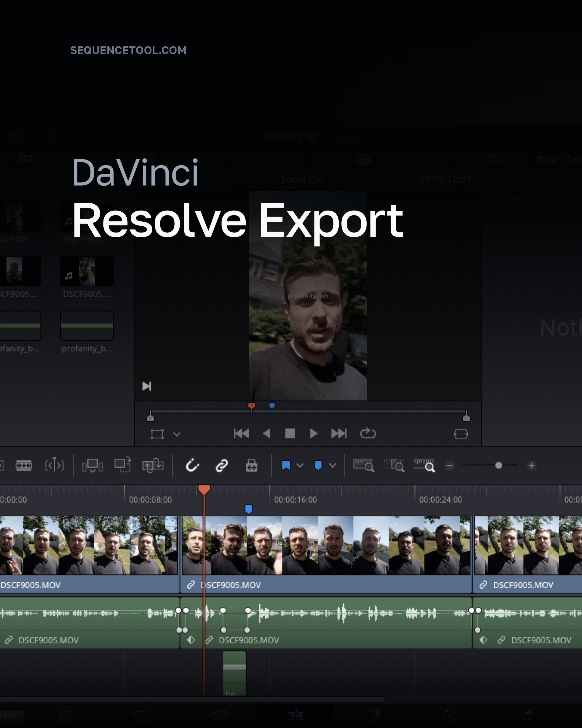Screen dimensions: 582x728
Task: Click the orange playhead on viewer scrub bar
Action: 252,406
